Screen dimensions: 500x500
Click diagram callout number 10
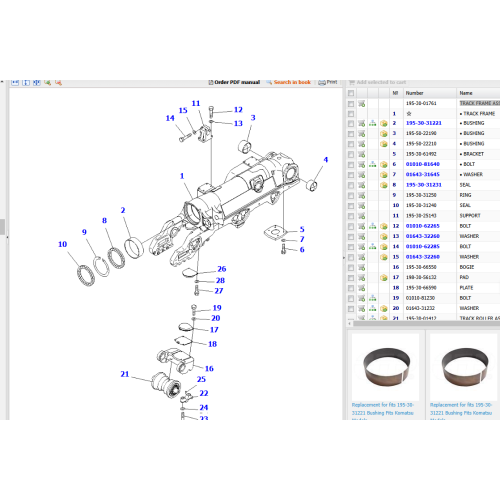(x=62, y=244)
